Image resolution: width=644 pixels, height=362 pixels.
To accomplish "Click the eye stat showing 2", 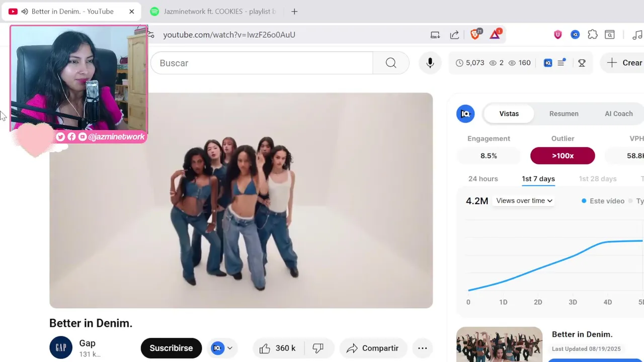I will pyautogui.click(x=497, y=63).
